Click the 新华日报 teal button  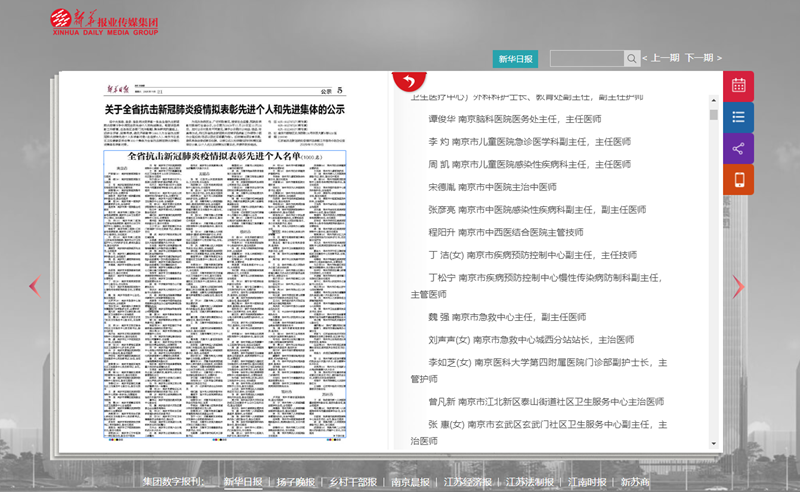(x=515, y=59)
